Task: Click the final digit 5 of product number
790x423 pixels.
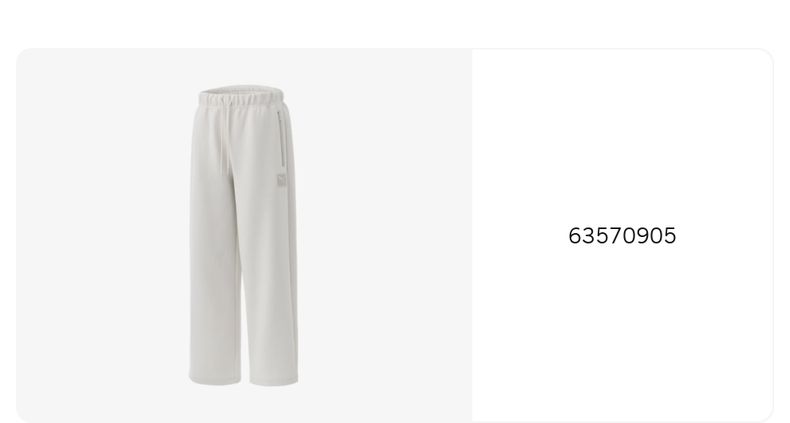Action: pyautogui.click(x=670, y=236)
